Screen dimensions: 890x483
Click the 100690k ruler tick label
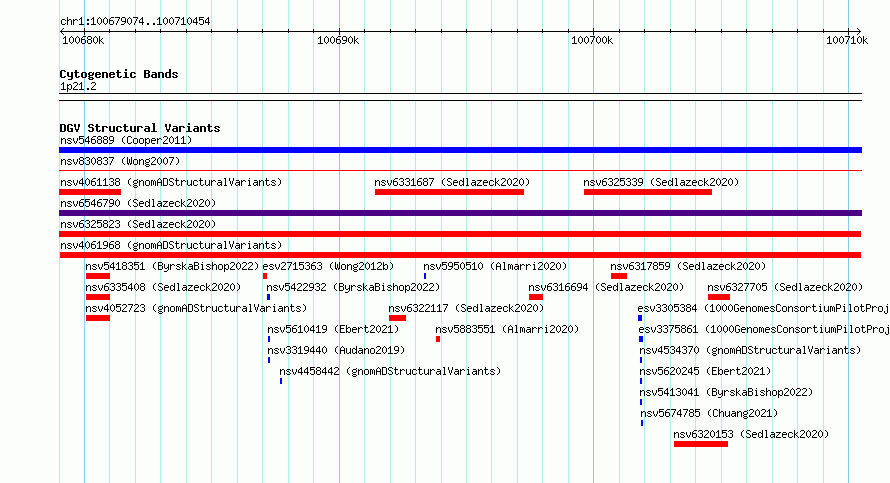pyautogui.click(x=338, y=40)
